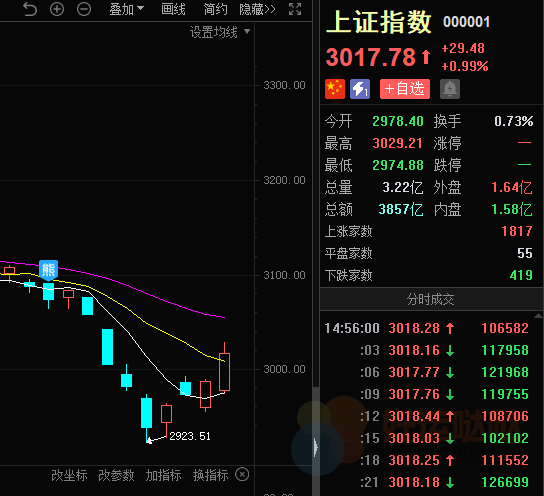Click the China flag icon
This screenshot has width=544, height=496.
coord(335,89)
